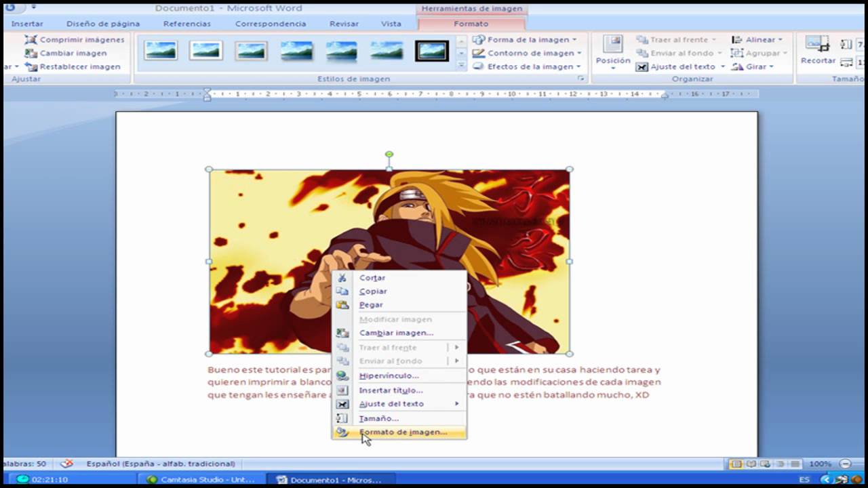The height and width of the screenshot is (488, 868).
Task: Switch to the Vista tab
Action: [x=391, y=24]
